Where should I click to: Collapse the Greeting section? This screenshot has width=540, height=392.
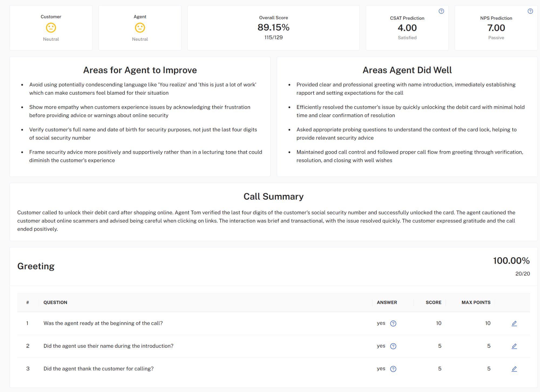pos(36,266)
